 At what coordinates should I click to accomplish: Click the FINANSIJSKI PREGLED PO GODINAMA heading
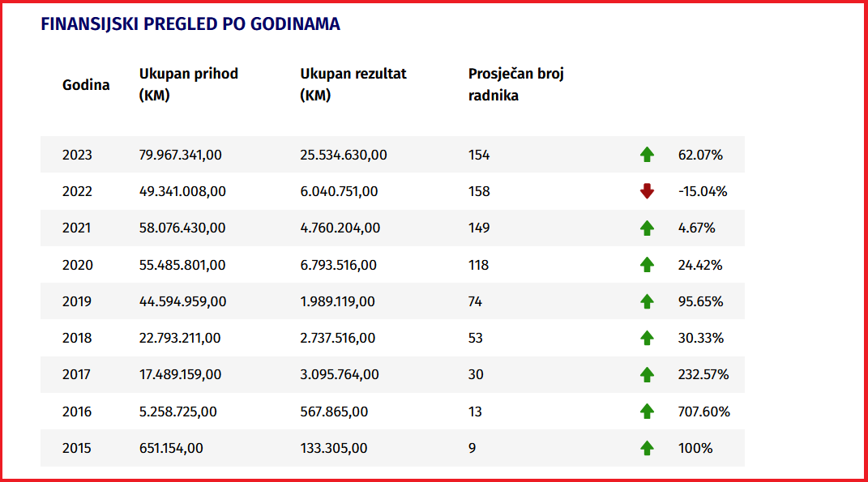click(190, 23)
